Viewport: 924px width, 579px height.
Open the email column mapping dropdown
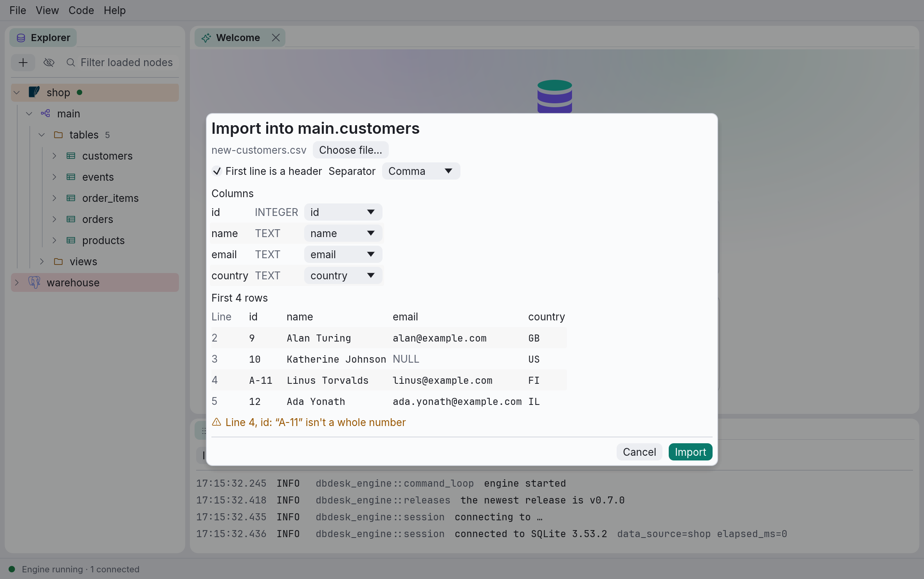point(343,254)
